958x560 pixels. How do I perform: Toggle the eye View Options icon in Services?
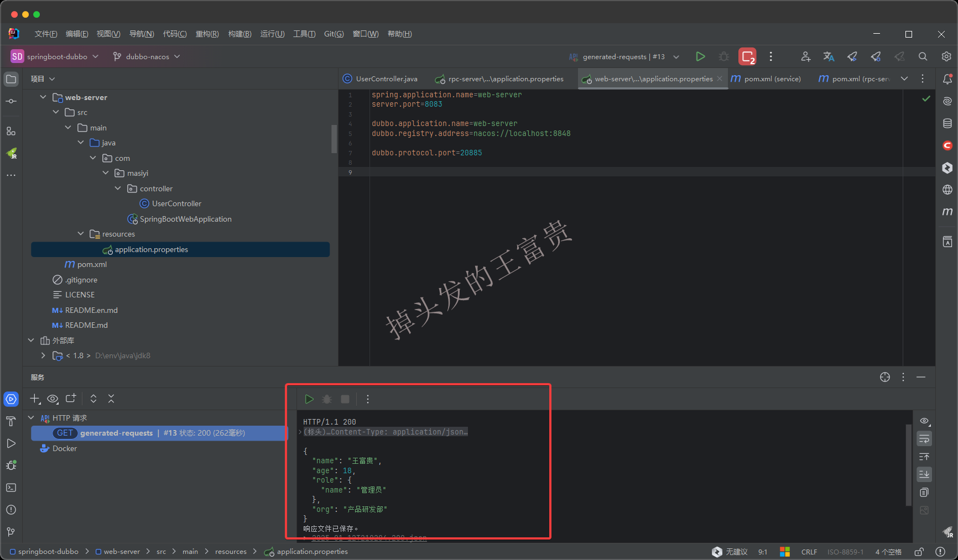[53, 399]
